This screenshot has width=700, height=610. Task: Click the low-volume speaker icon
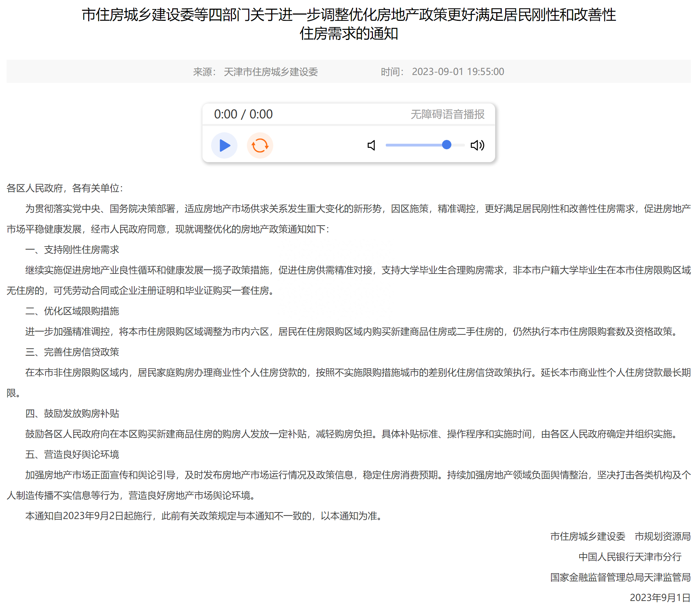pyautogui.click(x=371, y=145)
